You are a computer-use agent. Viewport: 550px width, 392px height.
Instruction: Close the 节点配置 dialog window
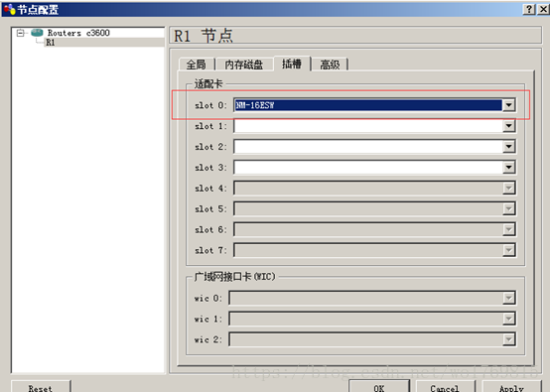point(543,9)
